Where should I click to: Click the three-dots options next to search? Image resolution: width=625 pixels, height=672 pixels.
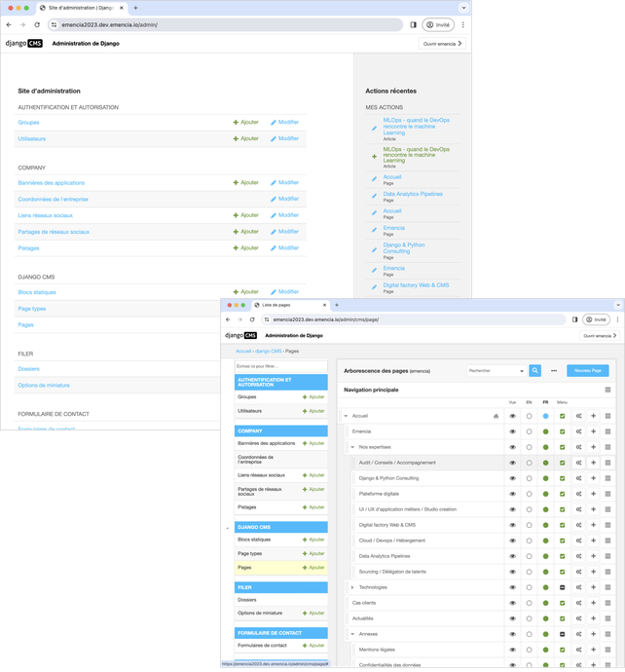pyautogui.click(x=554, y=370)
